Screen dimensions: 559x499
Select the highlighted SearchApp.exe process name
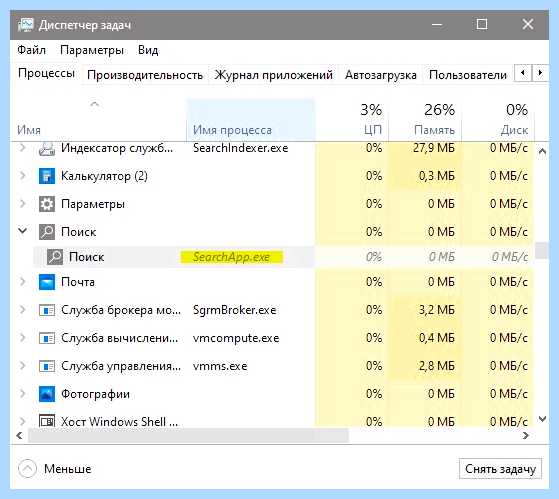pyautogui.click(x=231, y=257)
